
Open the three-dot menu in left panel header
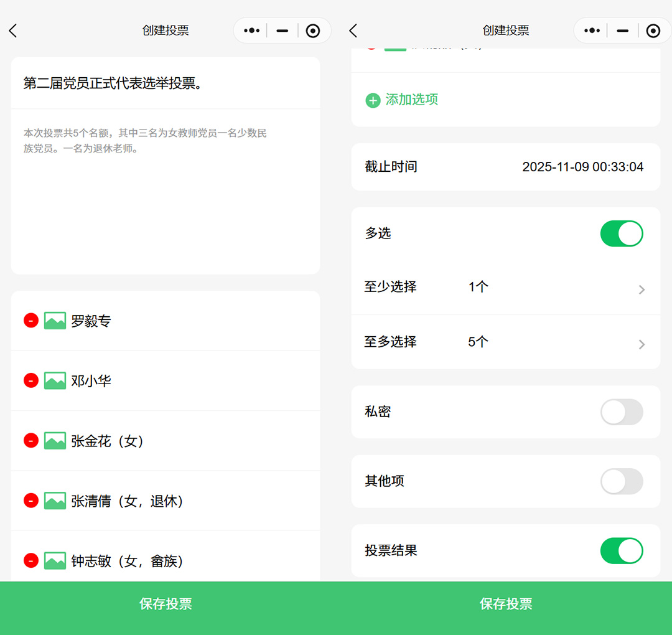coord(251,31)
